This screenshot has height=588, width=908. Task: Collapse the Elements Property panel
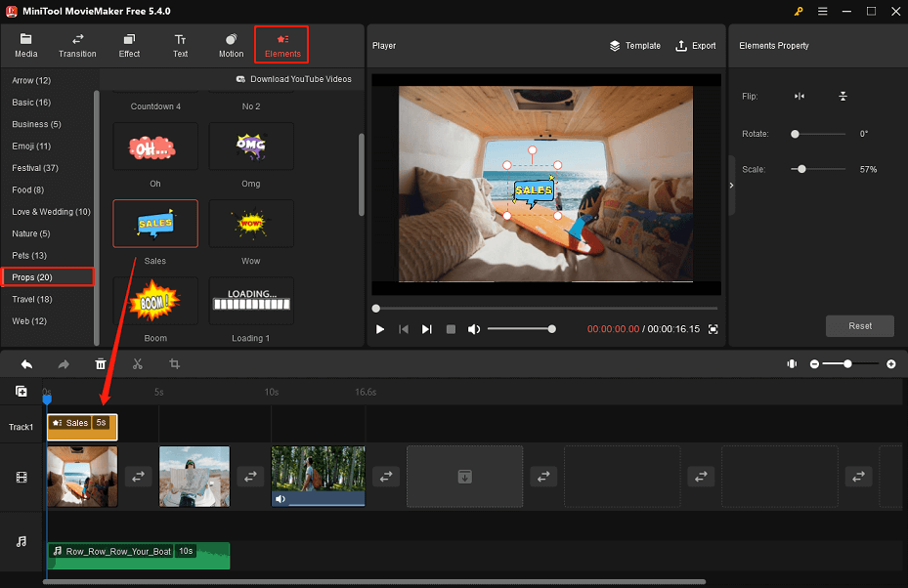[x=730, y=184]
